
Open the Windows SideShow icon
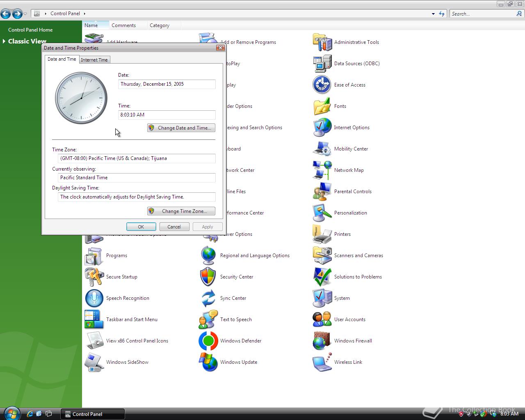click(x=94, y=362)
